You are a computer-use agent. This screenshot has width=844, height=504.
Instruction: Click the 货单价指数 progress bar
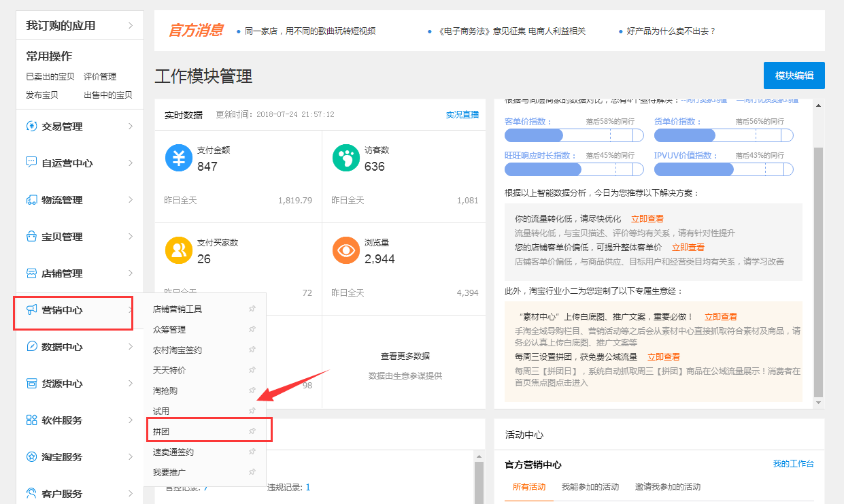click(724, 135)
